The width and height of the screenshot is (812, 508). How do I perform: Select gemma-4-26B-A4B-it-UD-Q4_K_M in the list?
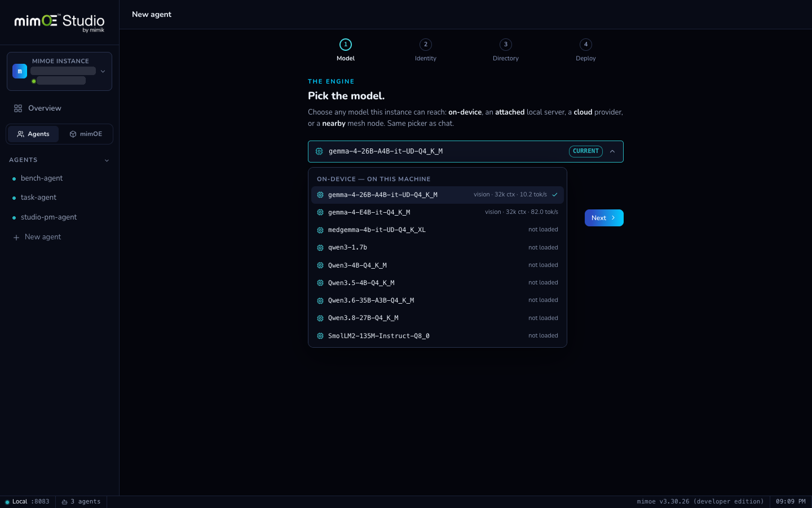[x=438, y=195]
